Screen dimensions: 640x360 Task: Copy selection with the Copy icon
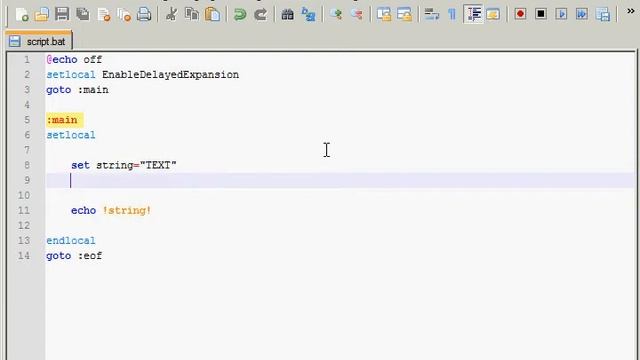click(x=192, y=15)
